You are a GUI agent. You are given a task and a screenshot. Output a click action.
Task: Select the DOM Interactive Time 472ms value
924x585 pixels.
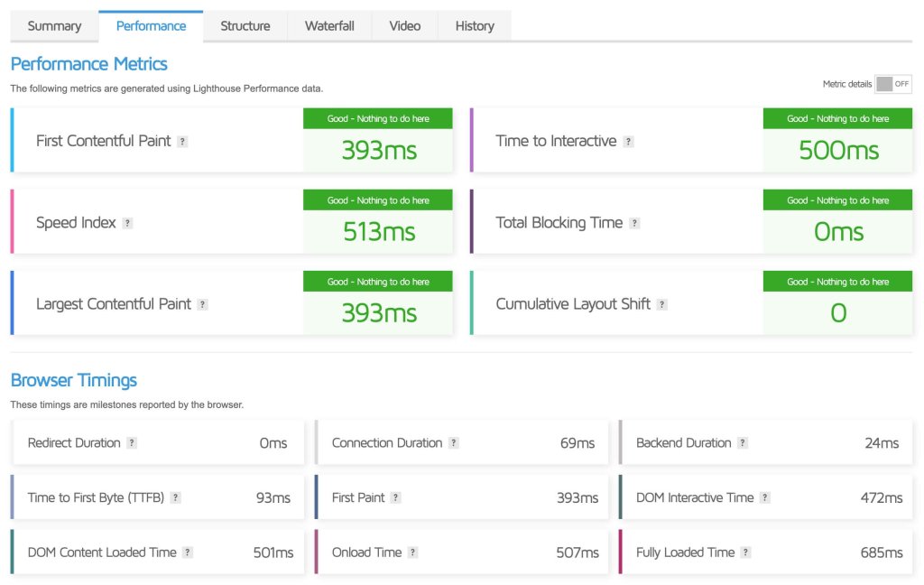click(881, 497)
